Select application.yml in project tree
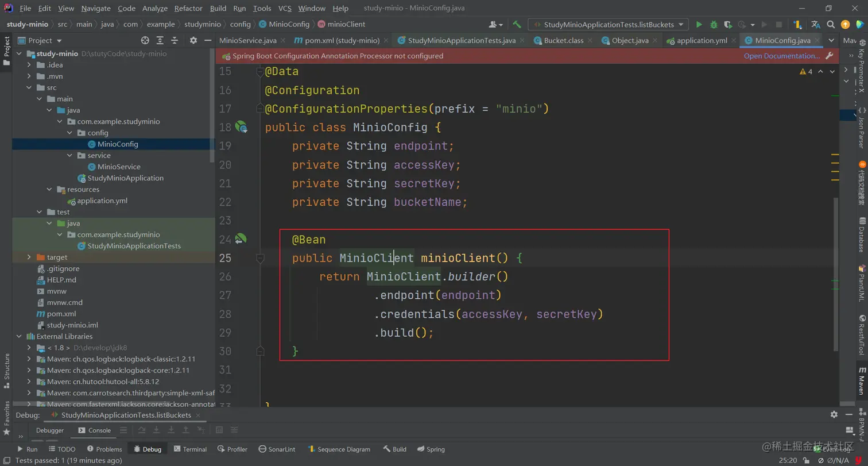The width and height of the screenshot is (868, 466). click(102, 201)
